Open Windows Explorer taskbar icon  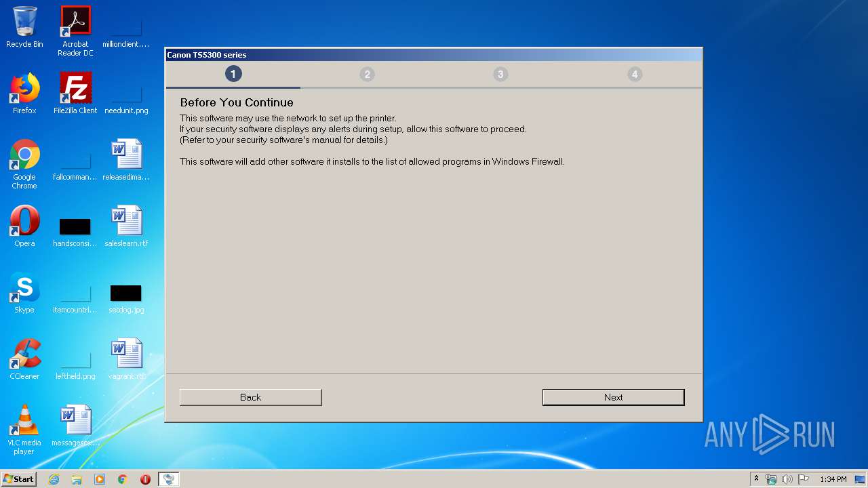[77, 479]
